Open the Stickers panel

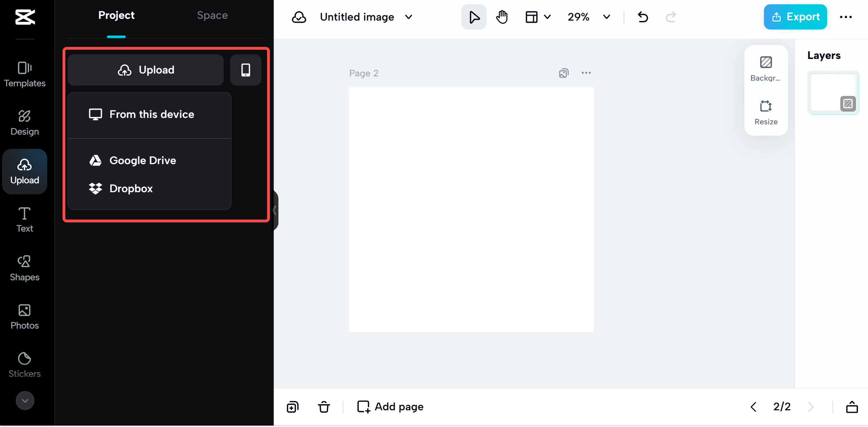click(25, 364)
